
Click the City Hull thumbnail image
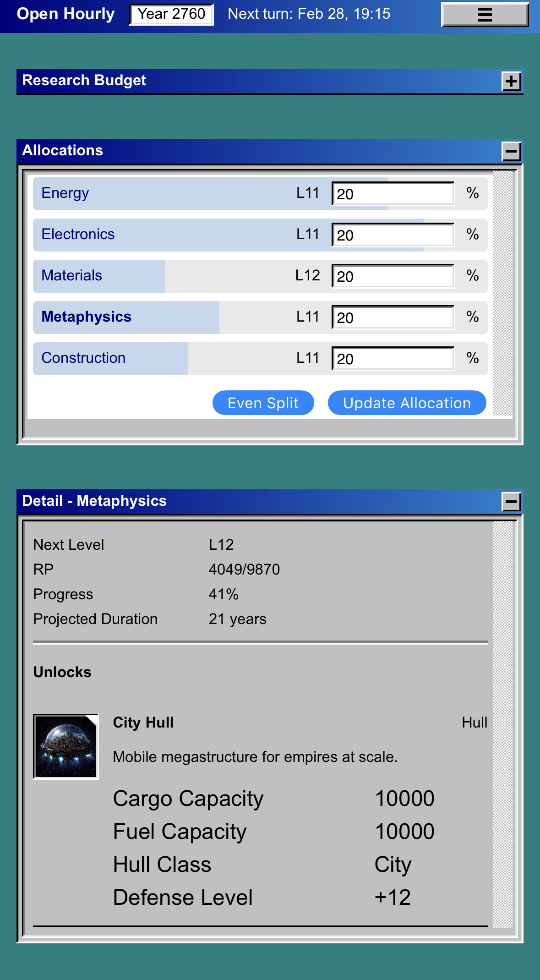(x=66, y=746)
